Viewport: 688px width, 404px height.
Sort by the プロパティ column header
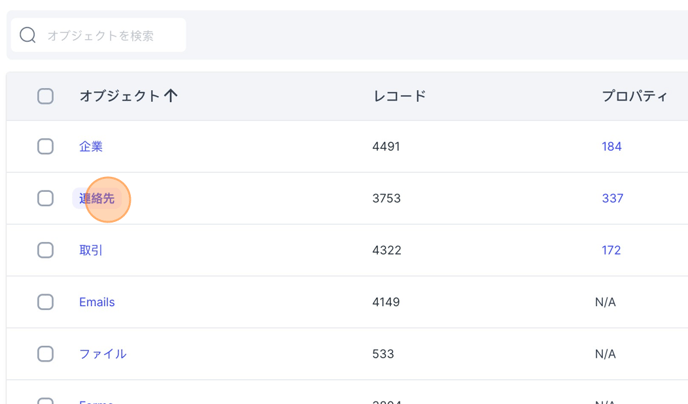coord(634,96)
